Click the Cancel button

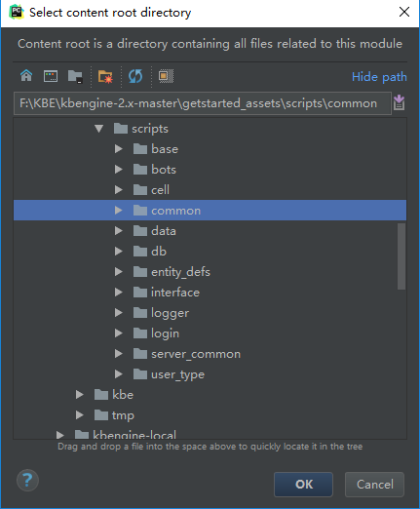click(x=374, y=485)
